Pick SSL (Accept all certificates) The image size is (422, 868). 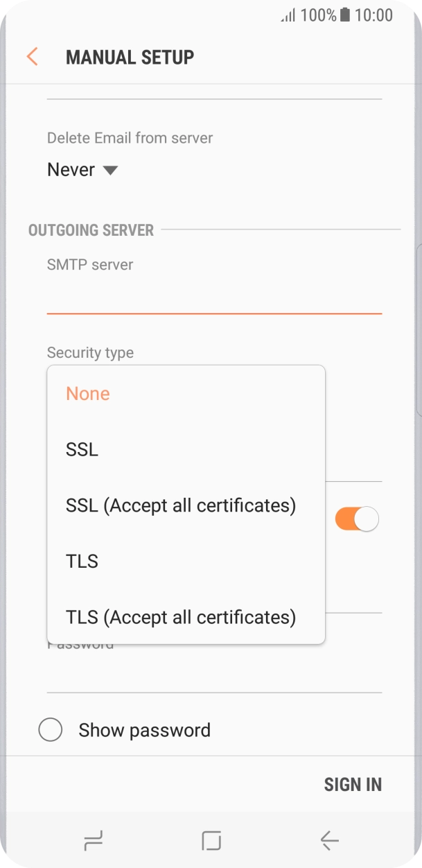tap(181, 505)
